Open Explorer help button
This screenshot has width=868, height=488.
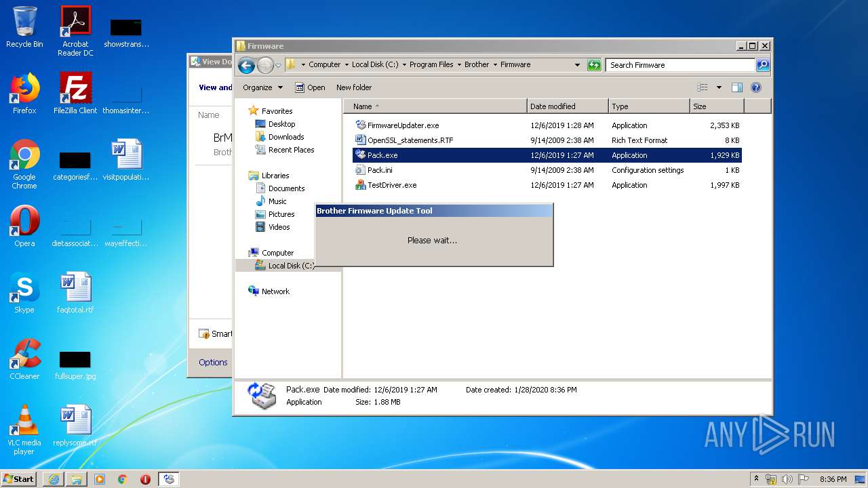click(756, 87)
